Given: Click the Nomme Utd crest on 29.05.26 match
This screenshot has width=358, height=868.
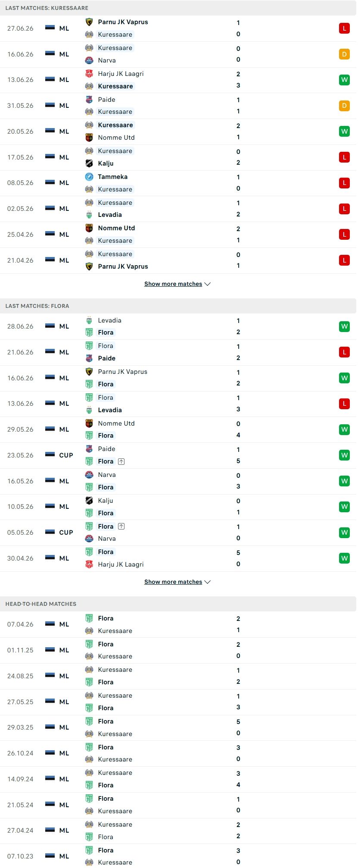Looking at the screenshot, I should click(x=89, y=423).
